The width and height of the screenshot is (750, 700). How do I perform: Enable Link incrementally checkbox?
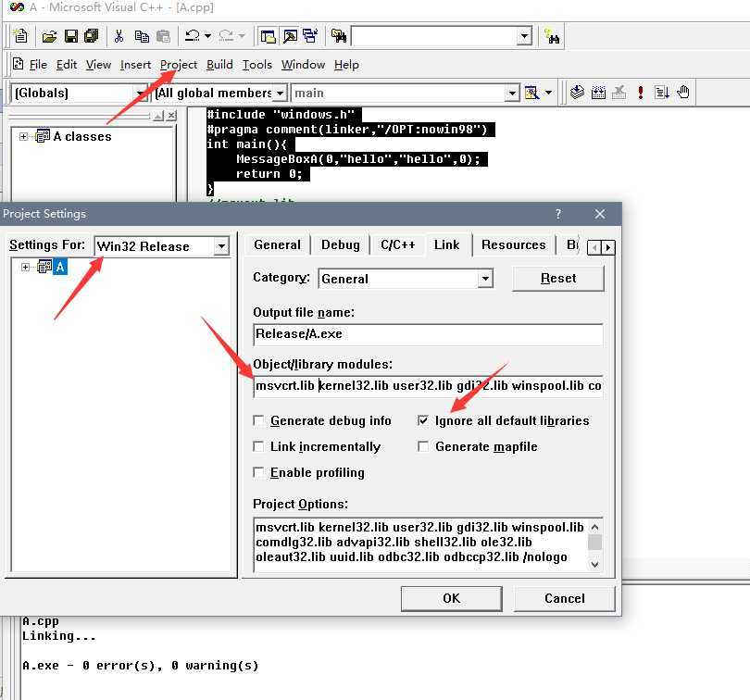tap(258, 446)
